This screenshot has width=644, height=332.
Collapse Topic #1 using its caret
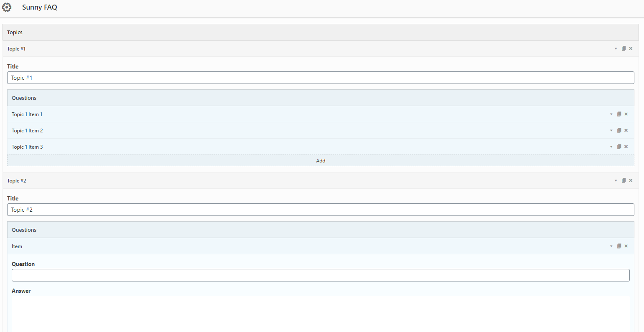click(x=616, y=48)
